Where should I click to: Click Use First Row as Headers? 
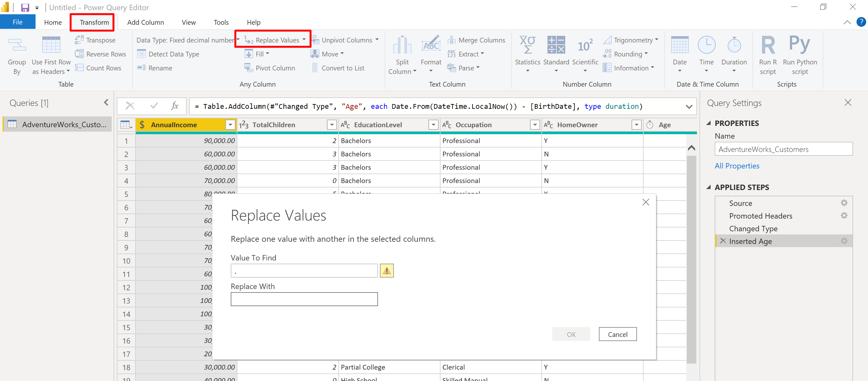51,56
